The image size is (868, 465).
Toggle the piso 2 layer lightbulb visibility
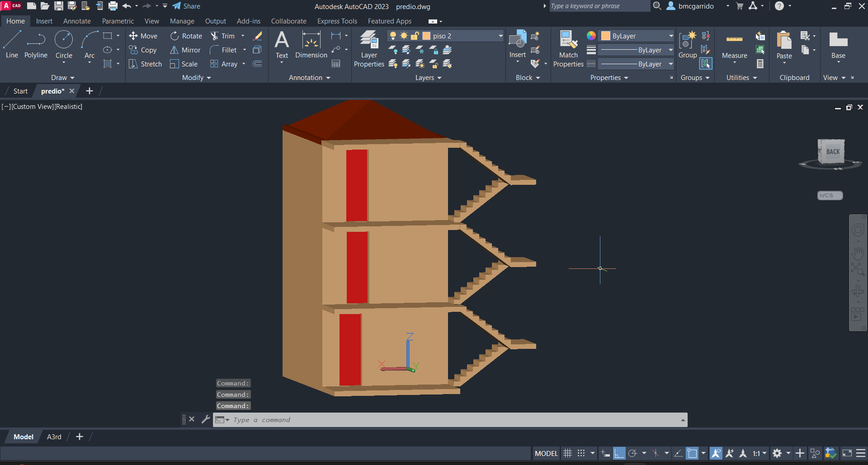(393, 36)
